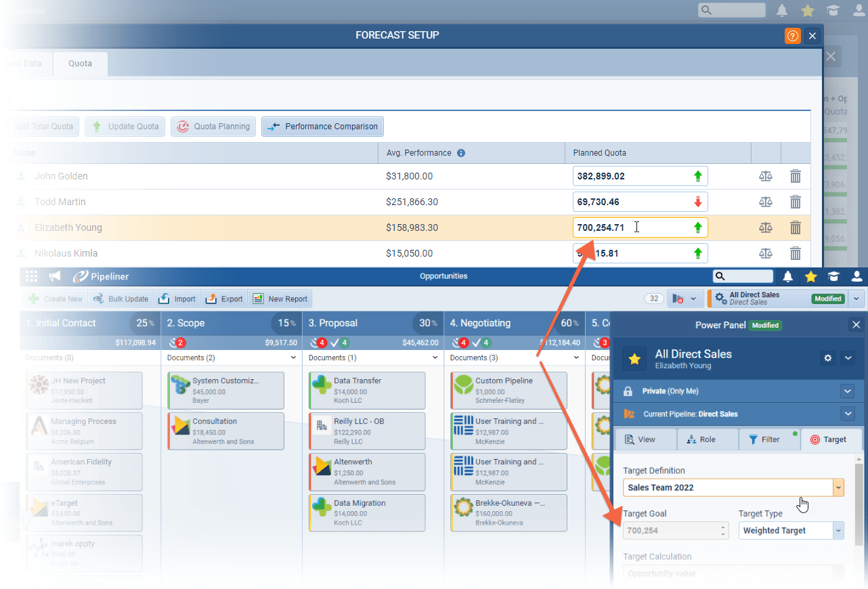Viewport: 868px width, 589px height.
Task: Click the orange help question mark icon
Action: pyautogui.click(x=792, y=36)
